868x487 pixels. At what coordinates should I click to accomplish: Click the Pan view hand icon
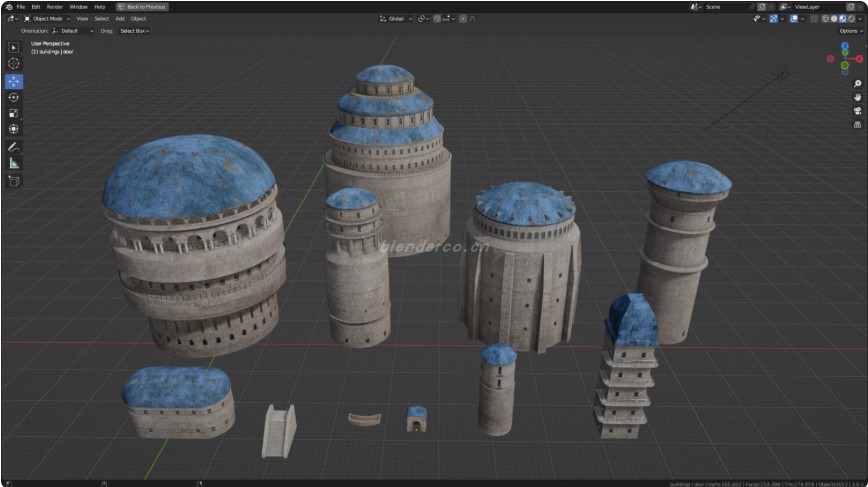click(857, 97)
